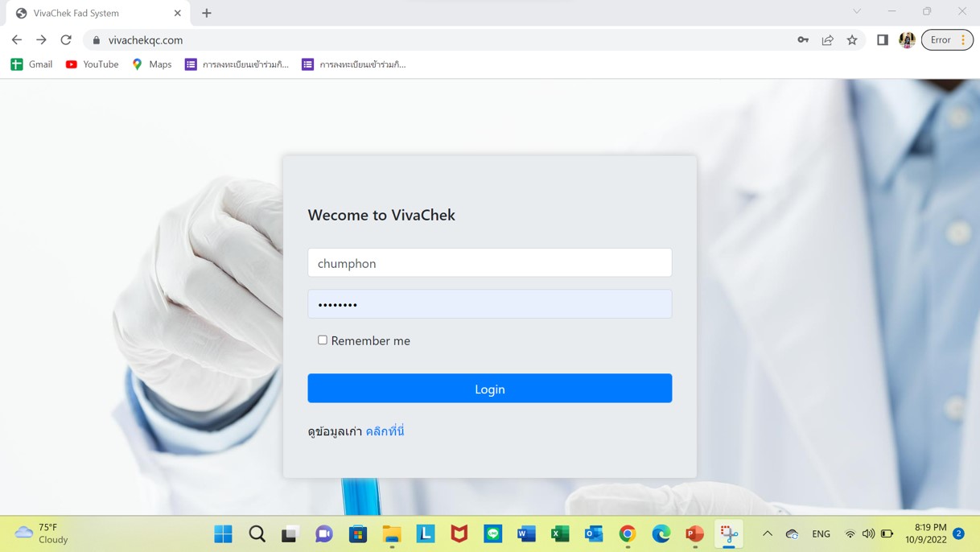980x552 pixels.
Task: Open File Explorer from the taskbar
Action: tap(392, 533)
